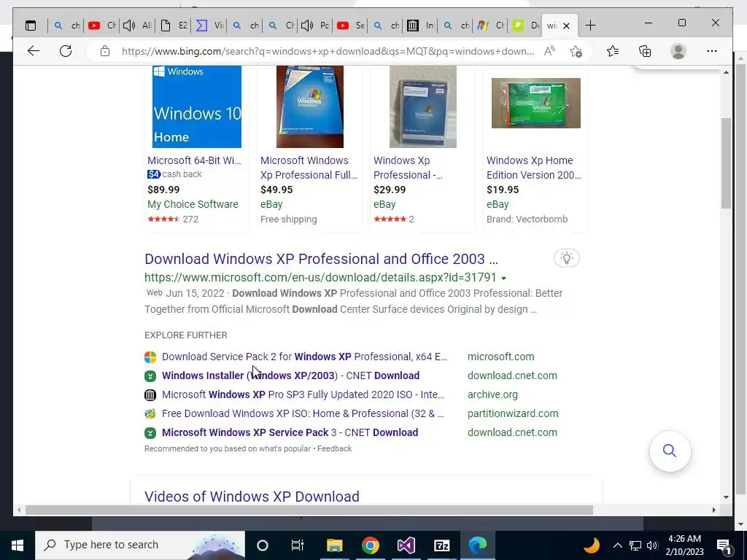The image size is (747, 560).
Task: Open volume speaker icon in tray
Action: point(652,545)
